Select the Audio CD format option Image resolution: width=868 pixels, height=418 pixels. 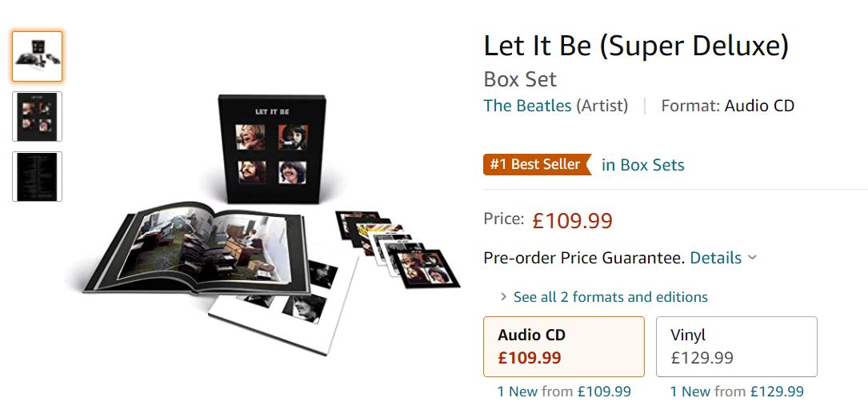[563, 347]
